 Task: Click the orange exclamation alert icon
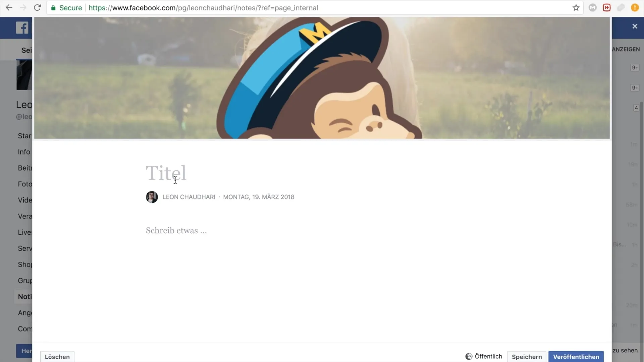click(635, 8)
